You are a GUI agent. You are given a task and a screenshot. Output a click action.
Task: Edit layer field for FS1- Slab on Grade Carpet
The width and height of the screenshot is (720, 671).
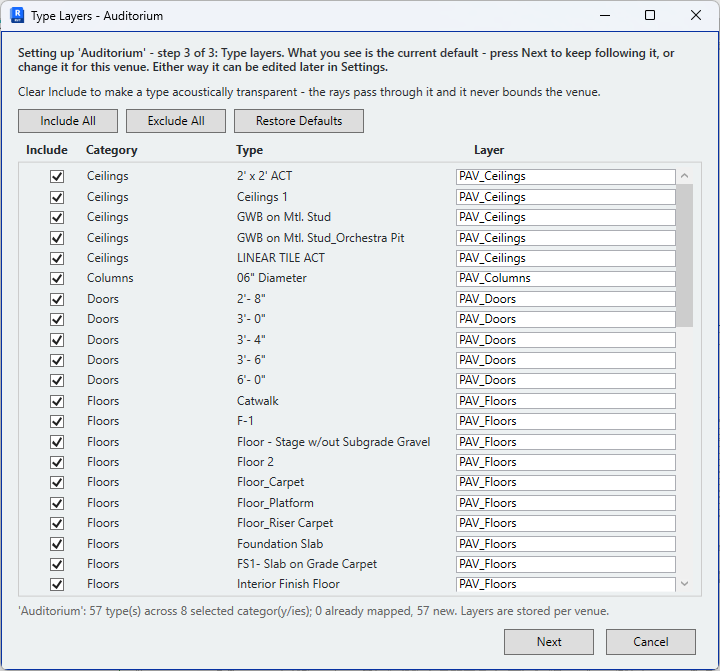click(x=566, y=564)
